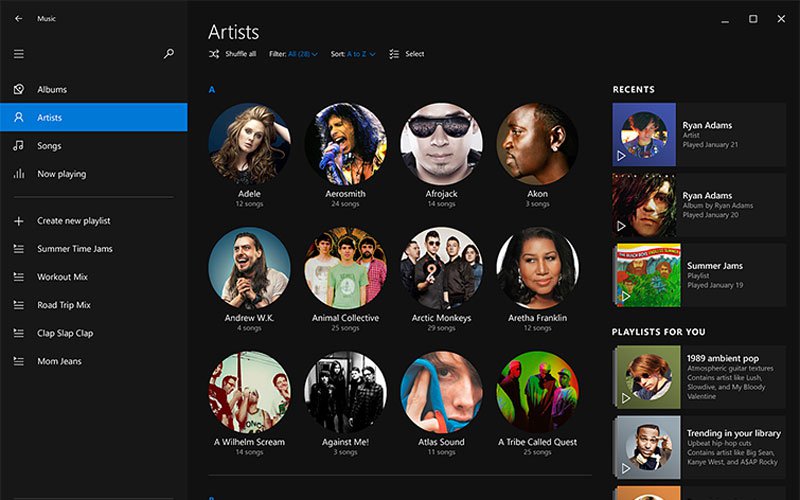The height and width of the screenshot is (500, 800).
Task: Click the Now playing bars icon
Action: point(18,174)
